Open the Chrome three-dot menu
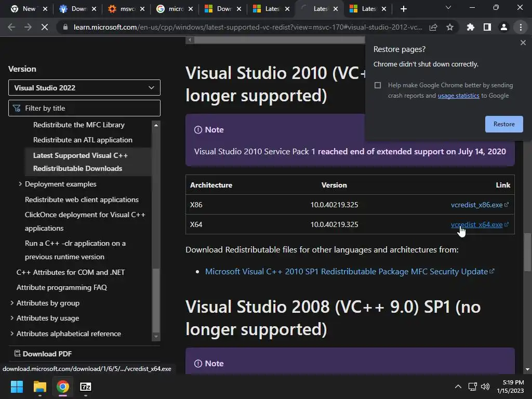The width and height of the screenshot is (532, 399). pyautogui.click(x=521, y=27)
